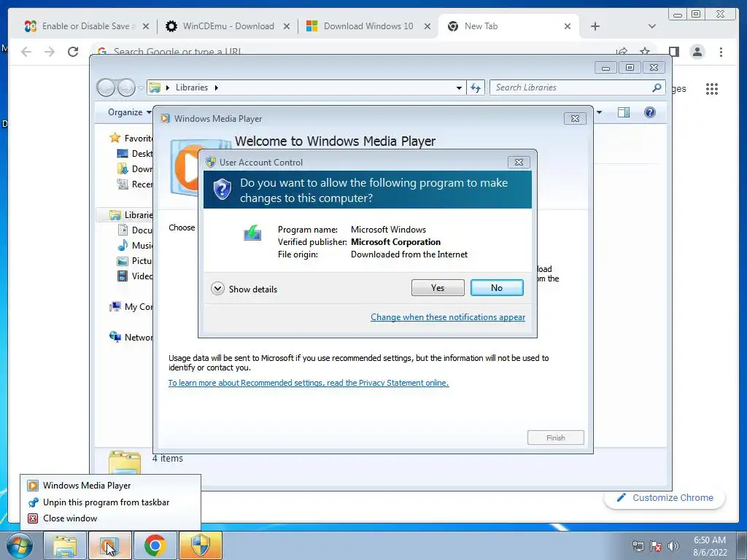The image size is (747, 560).
Task: Select Libraries node in navigation pane
Action: pyautogui.click(x=131, y=215)
